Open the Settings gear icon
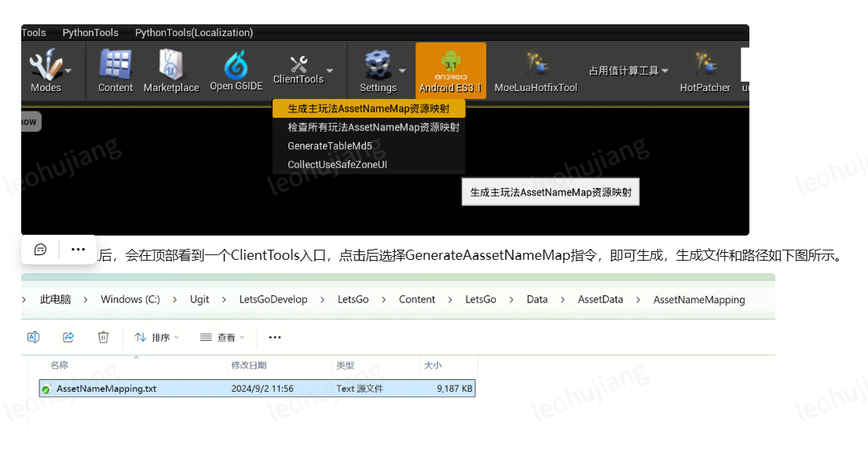 [378, 71]
